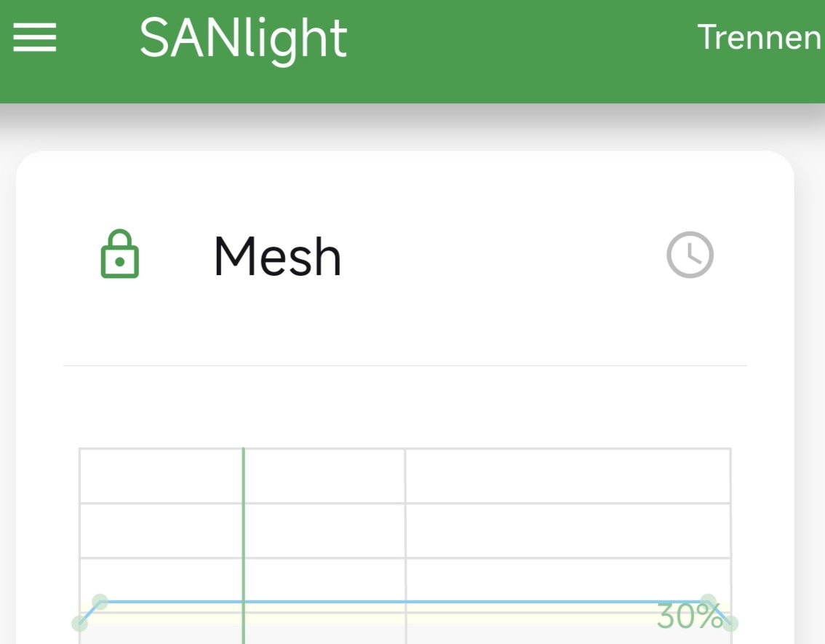The width and height of the screenshot is (825, 644).
Task: Select the sunrise start point at curve's lower left
Action: (x=80, y=623)
